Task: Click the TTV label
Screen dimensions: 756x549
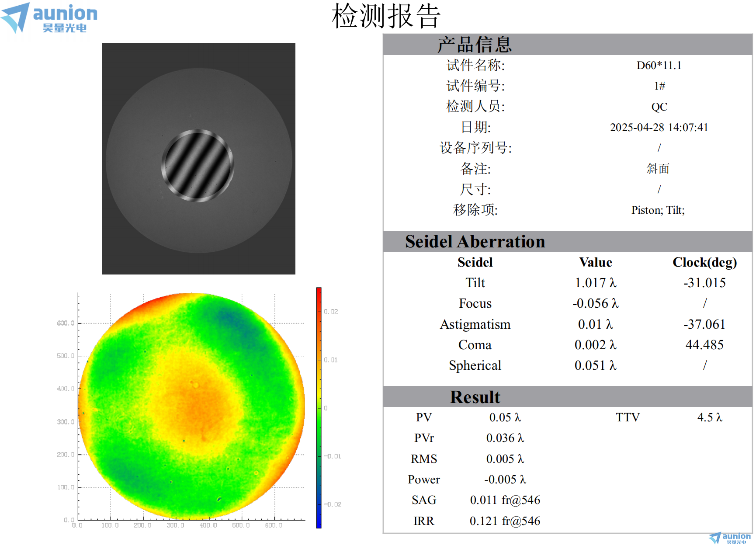Action: click(x=628, y=417)
